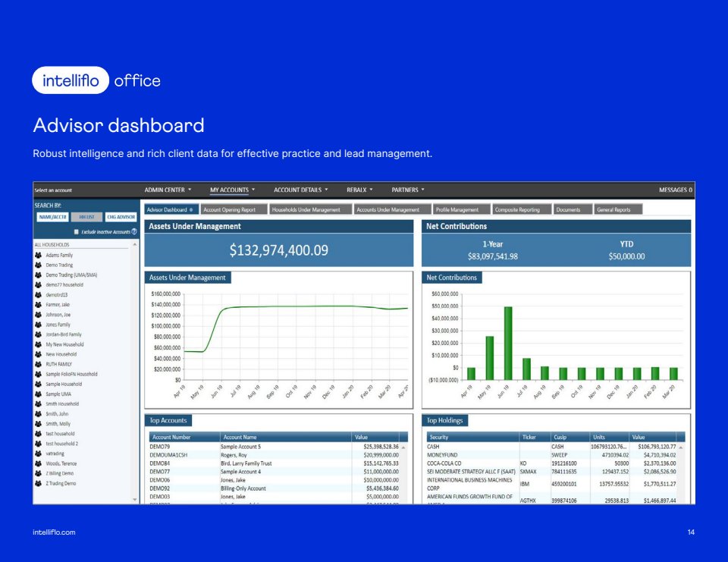
Task: Switch to the Documents tab
Action: pos(573,209)
